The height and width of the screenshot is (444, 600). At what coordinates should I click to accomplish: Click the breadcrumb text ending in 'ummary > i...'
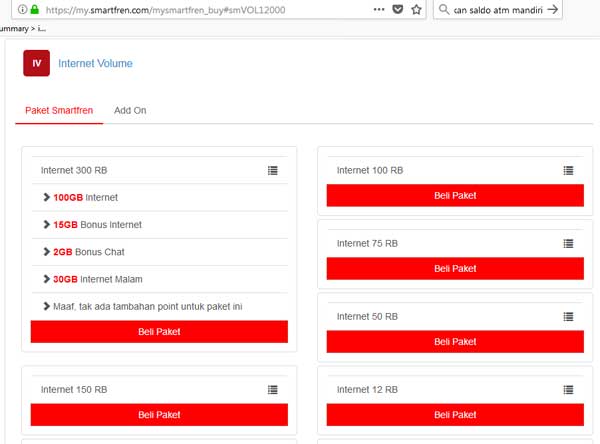pos(22,29)
